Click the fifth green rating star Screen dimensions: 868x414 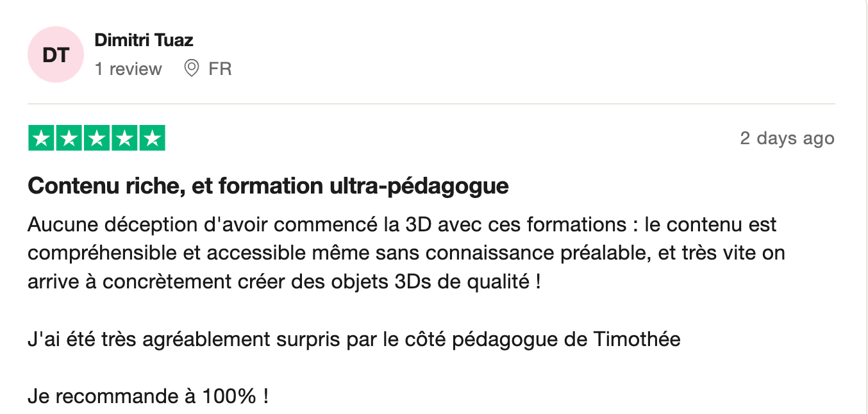point(152,138)
